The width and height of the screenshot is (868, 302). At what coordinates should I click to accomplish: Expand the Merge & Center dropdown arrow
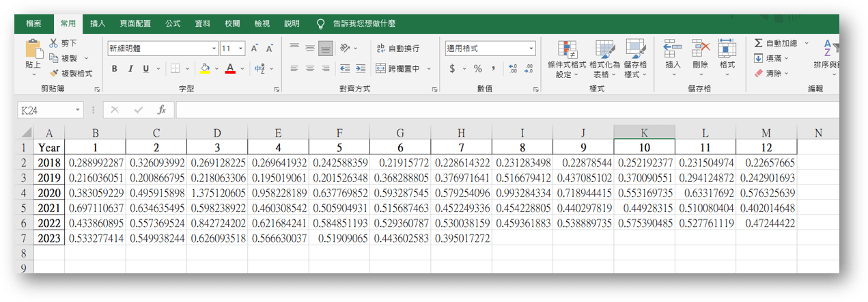click(429, 68)
